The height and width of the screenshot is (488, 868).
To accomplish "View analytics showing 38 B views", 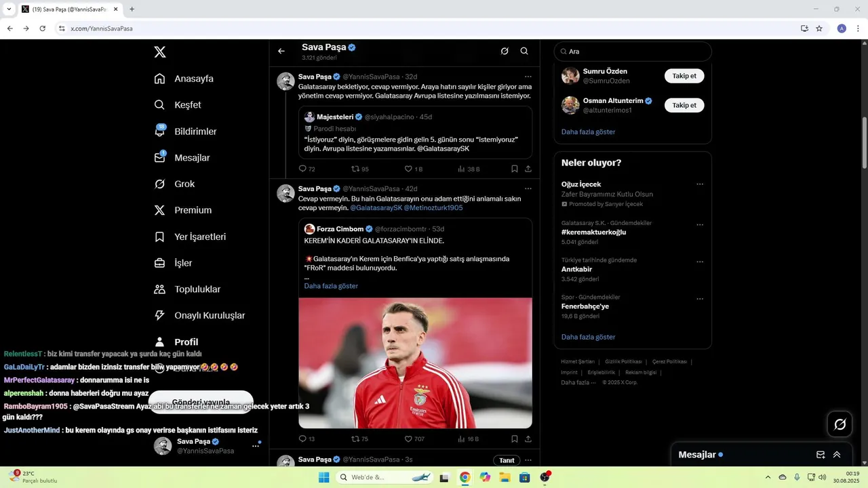I will click(x=469, y=169).
